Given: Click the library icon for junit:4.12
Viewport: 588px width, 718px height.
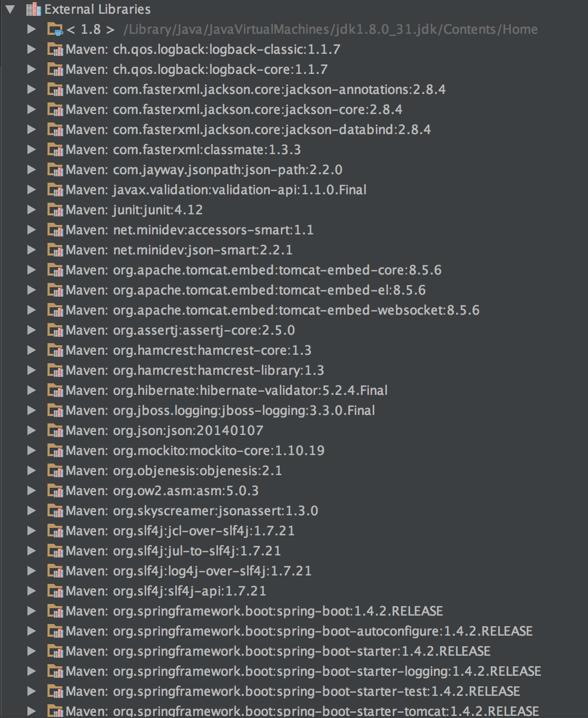Looking at the screenshot, I should tap(55, 210).
